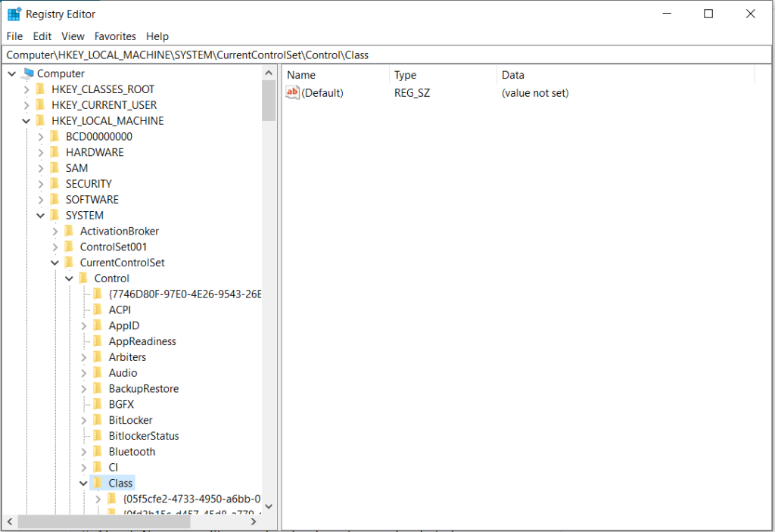Image resolution: width=775 pixels, height=532 pixels.
Task: Click BGFX folder icon
Action: click(98, 404)
